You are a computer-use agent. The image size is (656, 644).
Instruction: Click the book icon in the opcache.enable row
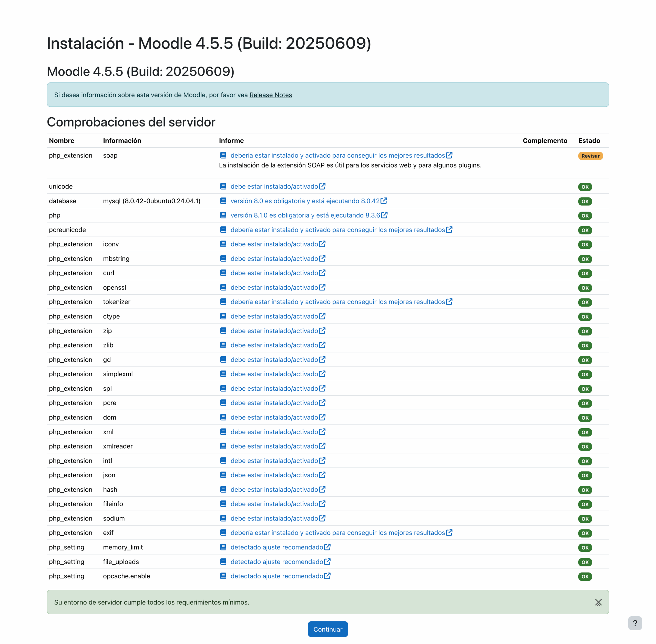tap(223, 576)
